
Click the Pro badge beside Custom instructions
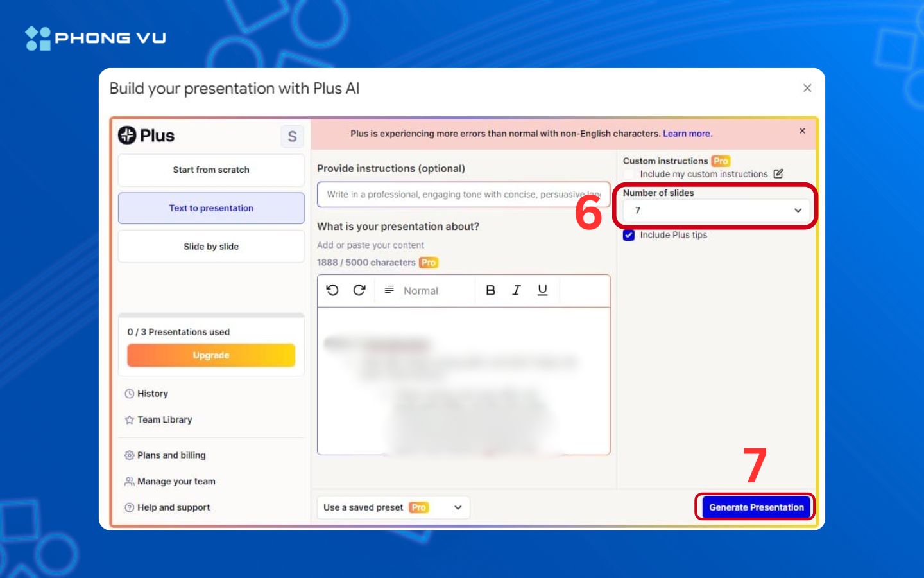coord(721,161)
